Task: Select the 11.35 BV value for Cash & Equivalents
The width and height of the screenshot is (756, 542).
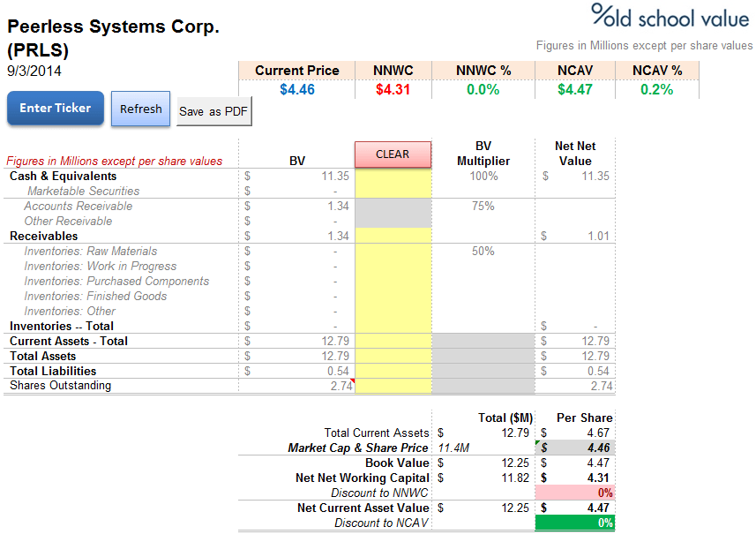Action: point(335,177)
